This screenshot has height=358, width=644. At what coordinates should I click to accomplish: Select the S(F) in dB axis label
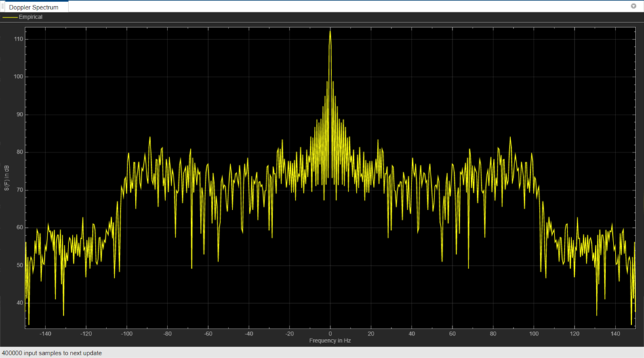click(7, 178)
